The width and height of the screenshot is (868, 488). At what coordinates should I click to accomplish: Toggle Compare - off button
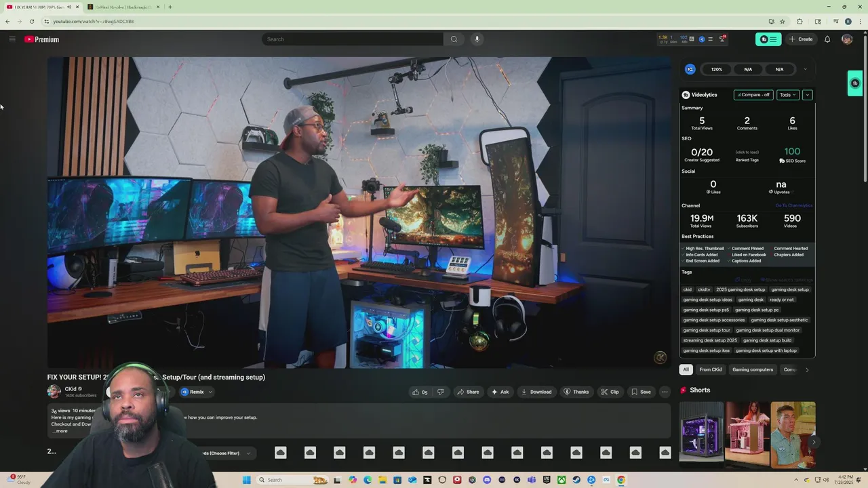coord(753,95)
